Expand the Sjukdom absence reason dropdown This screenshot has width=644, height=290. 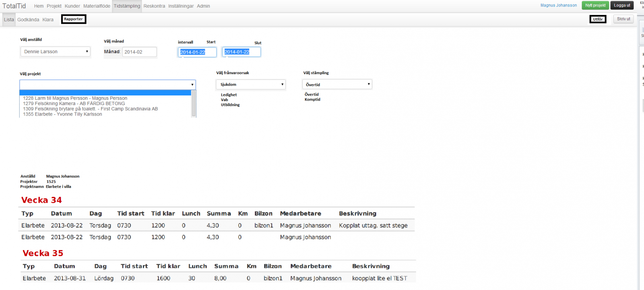point(251,85)
